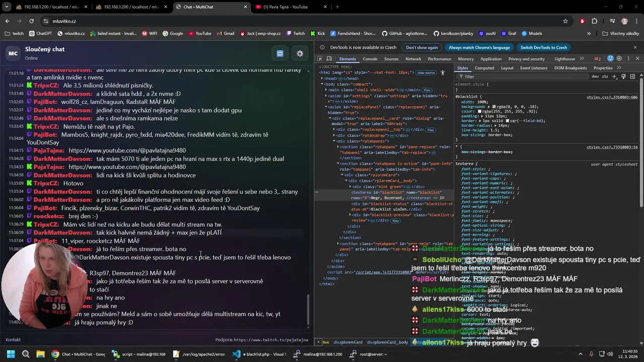The width and height of the screenshot is (644, 362).
Task: Click Switch DevTools to Czech
Action: pos(543,47)
